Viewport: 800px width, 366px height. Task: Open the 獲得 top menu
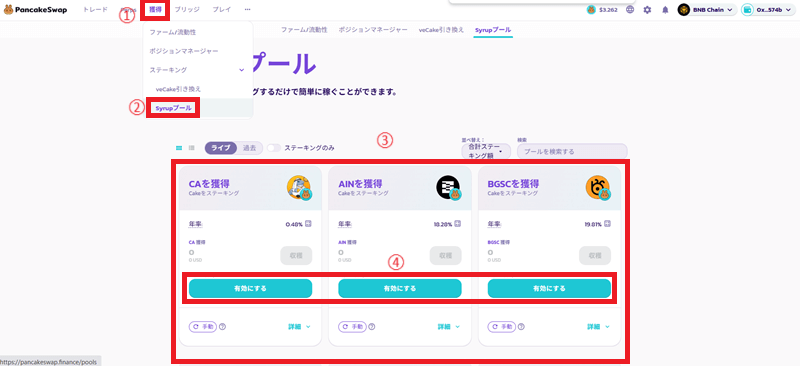[x=155, y=10]
